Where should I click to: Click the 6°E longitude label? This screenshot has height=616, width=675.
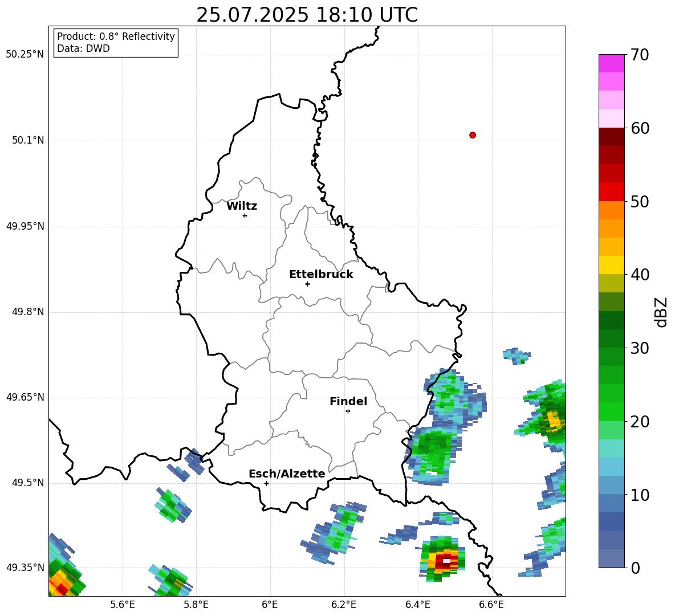point(270,605)
